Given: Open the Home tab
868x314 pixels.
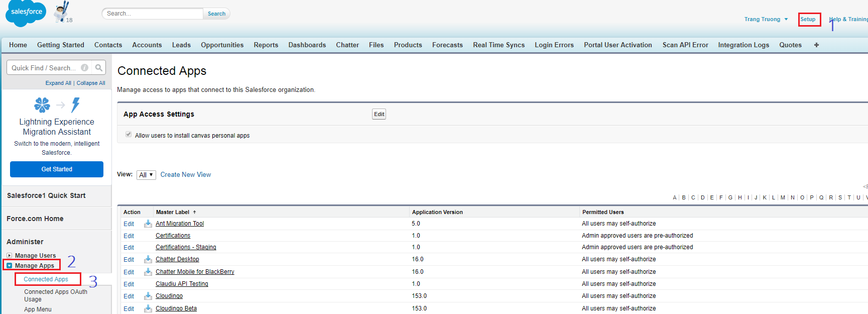Looking at the screenshot, I should coord(18,45).
